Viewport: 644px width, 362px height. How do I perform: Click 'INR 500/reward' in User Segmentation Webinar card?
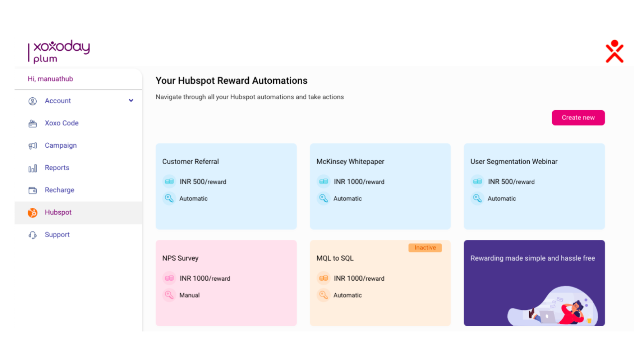(511, 182)
